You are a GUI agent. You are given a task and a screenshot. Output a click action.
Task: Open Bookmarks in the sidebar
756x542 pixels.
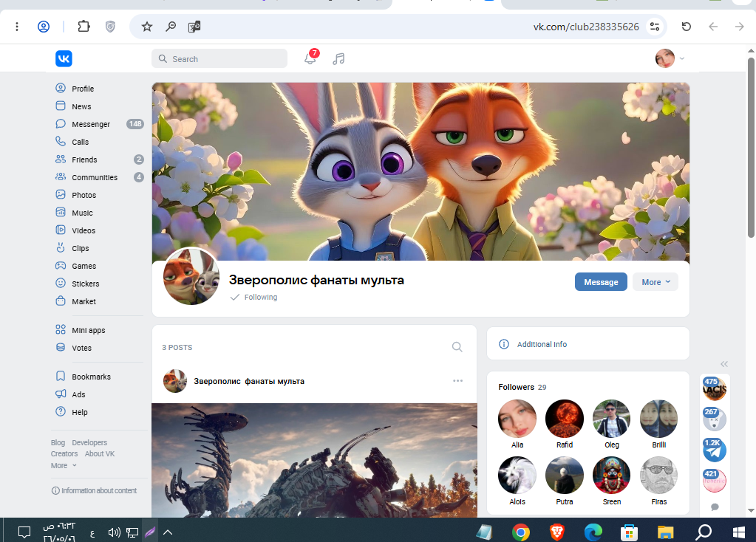pos(91,377)
